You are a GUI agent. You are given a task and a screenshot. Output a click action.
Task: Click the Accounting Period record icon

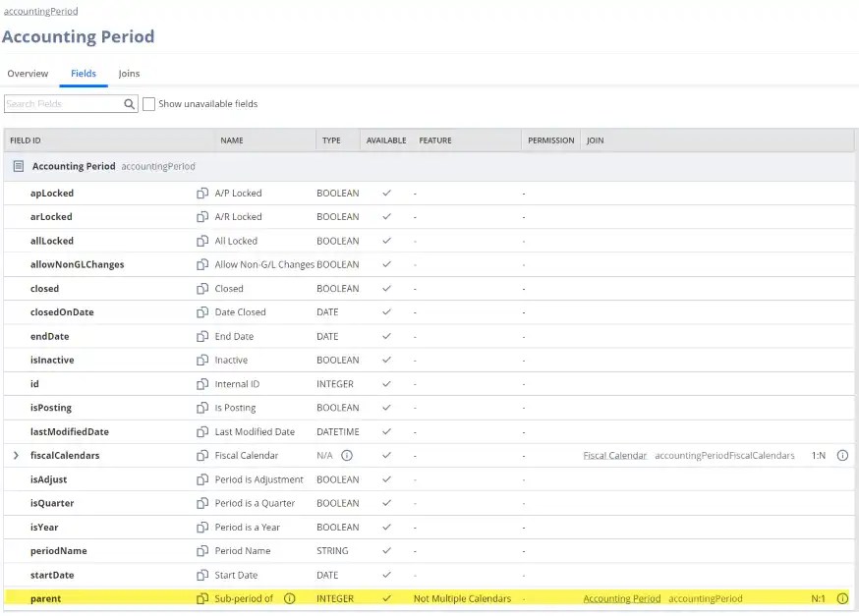[x=19, y=167]
